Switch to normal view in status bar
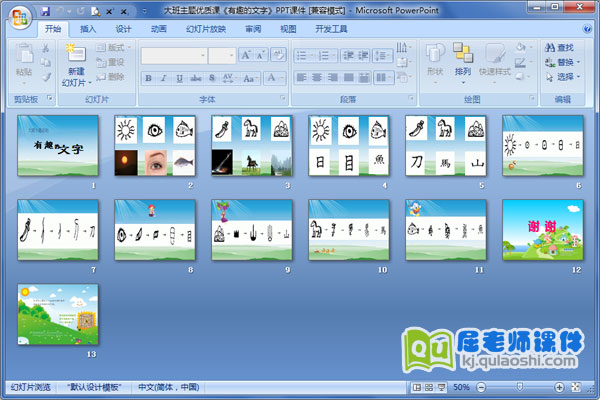 [x=416, y=387]
